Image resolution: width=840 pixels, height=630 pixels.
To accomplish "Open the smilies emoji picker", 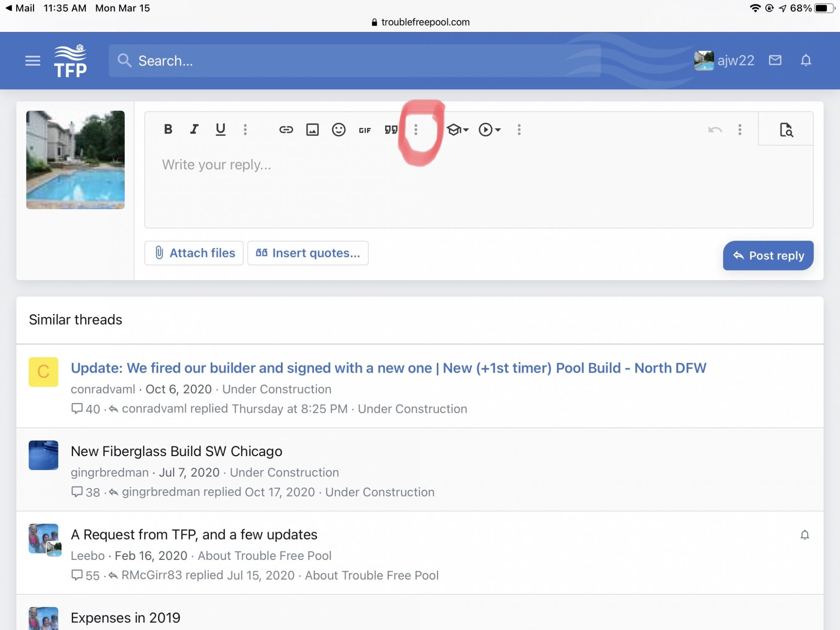I will coord(339,129).
